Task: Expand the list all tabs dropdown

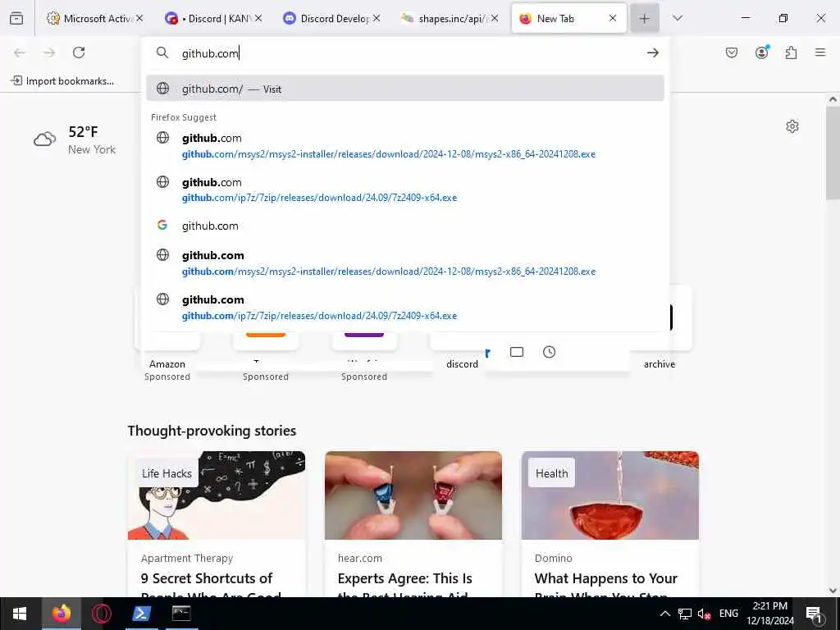Action: [678, 18]
